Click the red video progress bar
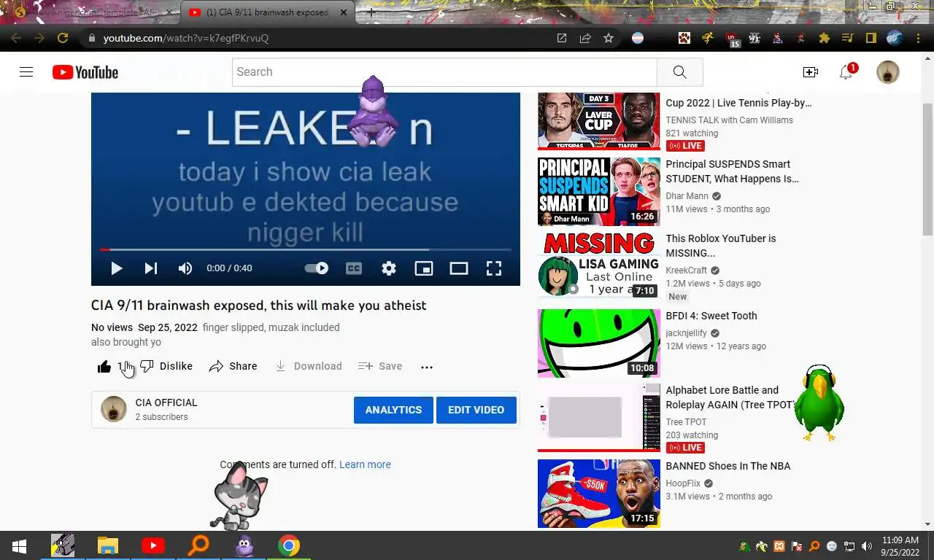Image resolution: width=934 pixels, height=560 pixels. 306,250
